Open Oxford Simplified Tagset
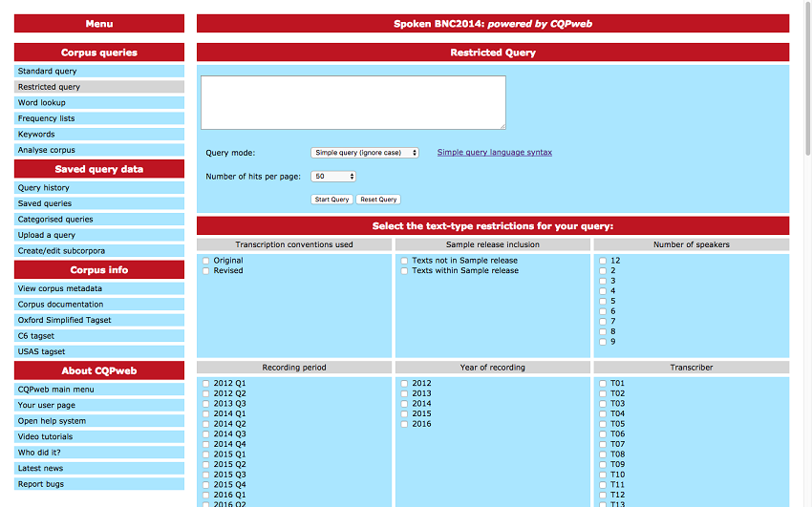The width and height of the screenshot is (812, 507). [x=99, y=320]
